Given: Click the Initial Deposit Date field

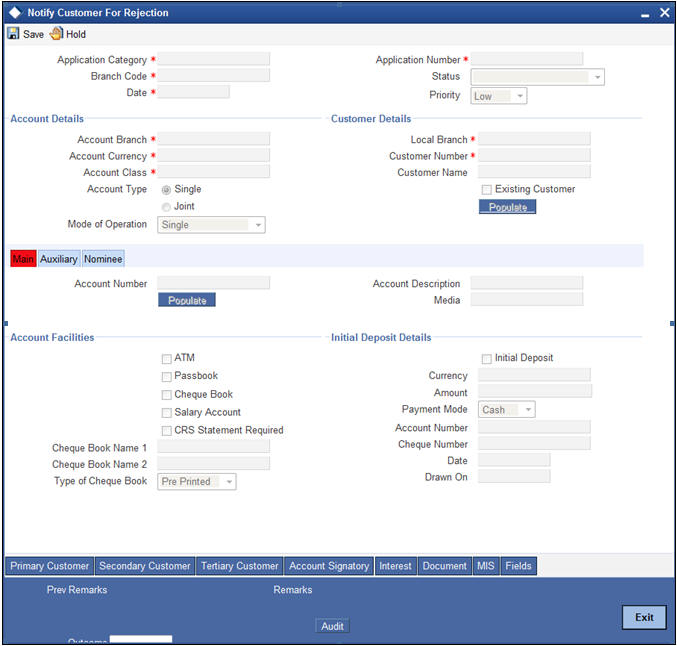Looking at the screenshot, I should 514,460.
